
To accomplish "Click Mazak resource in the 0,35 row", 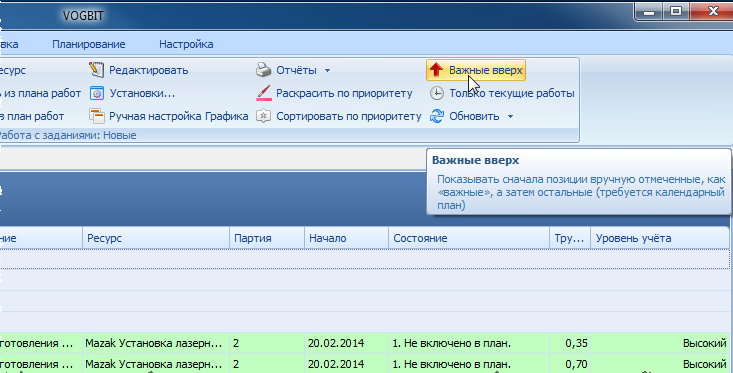I will pyautogui.click(x=156, y=344).
